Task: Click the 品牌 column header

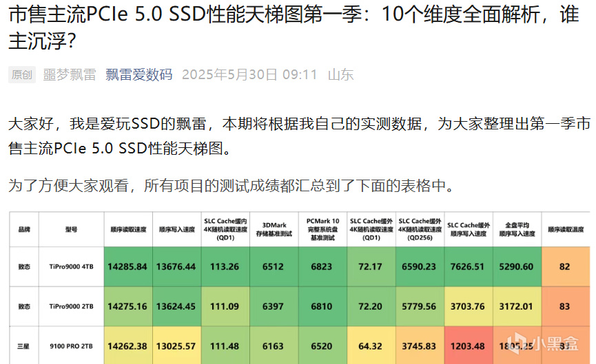Action: 24,229
